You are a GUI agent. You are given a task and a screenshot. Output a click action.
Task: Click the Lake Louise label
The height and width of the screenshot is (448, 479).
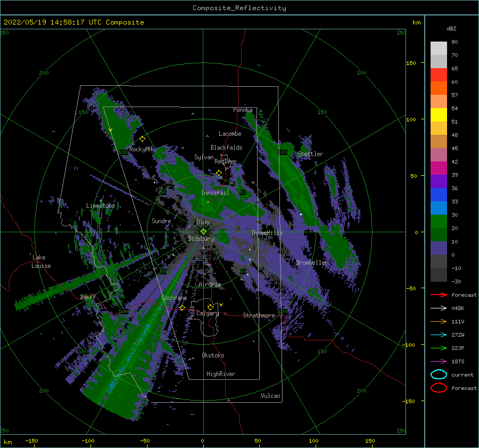(x=41, y=262)
